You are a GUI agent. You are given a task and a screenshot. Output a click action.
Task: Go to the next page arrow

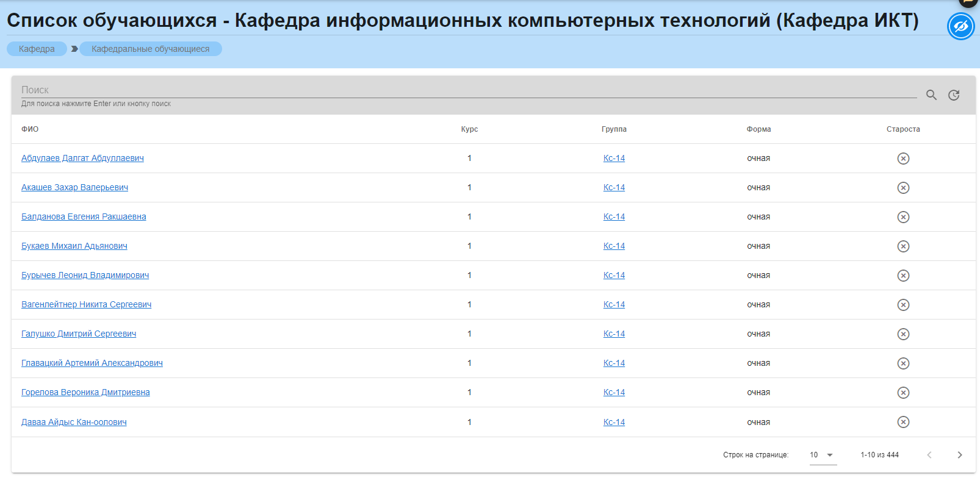click(x=959, y=455)
